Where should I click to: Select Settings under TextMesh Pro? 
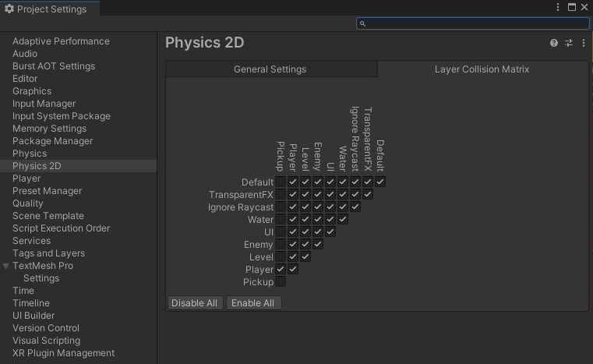[x=41, y=278]
